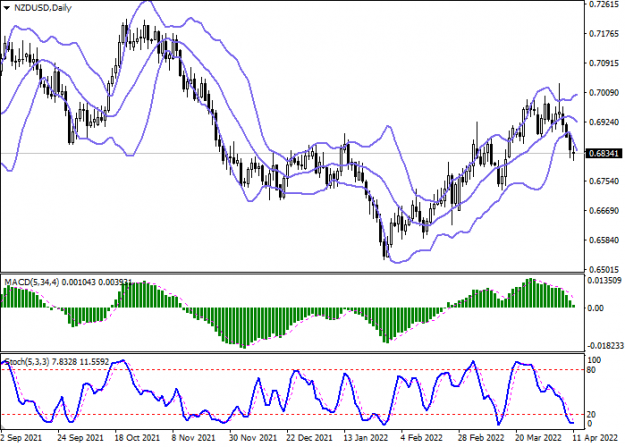Click the 20 Mar 2022 date label
Viewport: 625px width, 447px height.
click(538, 438)
